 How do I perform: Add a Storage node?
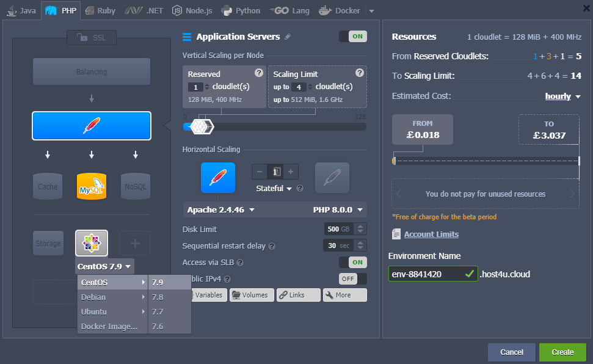48,243
